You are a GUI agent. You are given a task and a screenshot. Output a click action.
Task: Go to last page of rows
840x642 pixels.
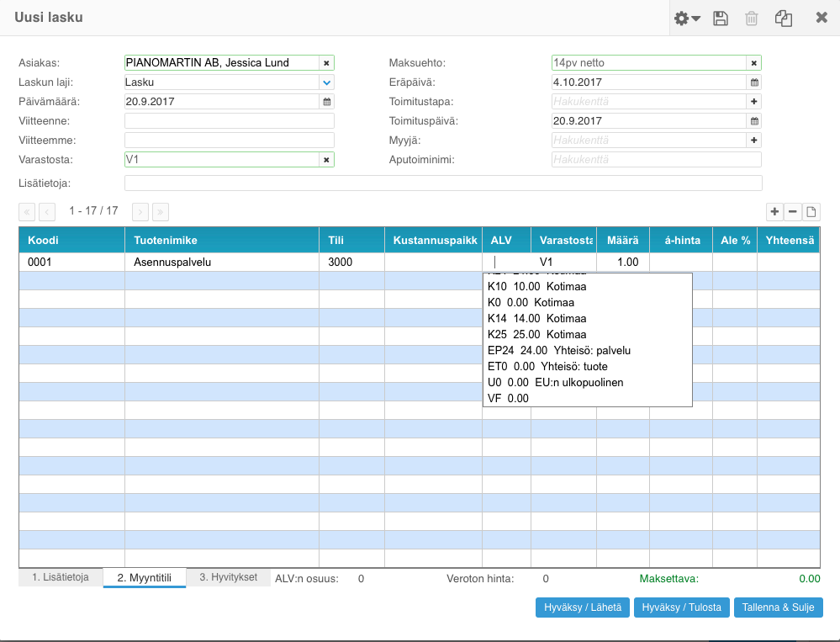click(x=160, y=212)
